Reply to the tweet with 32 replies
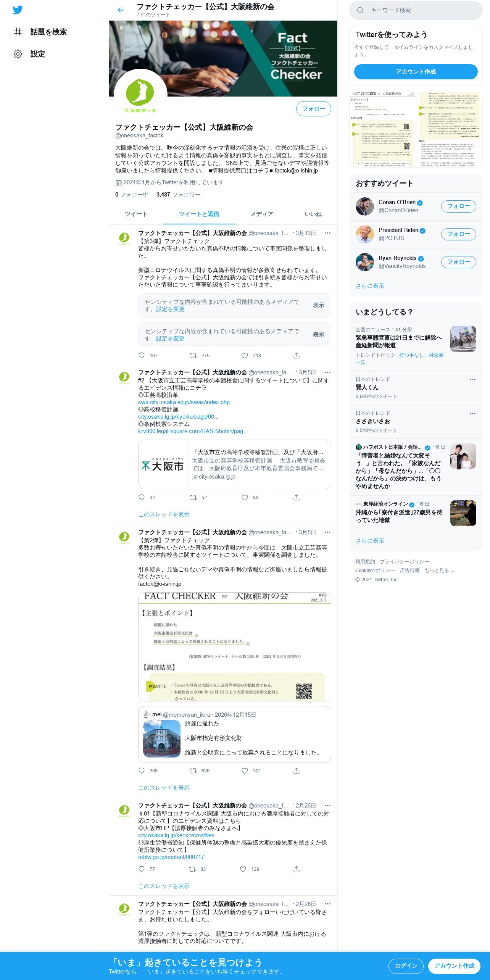The height and width of the screenshot is (980, 490). pyautogui.click(x=142, y=498)
